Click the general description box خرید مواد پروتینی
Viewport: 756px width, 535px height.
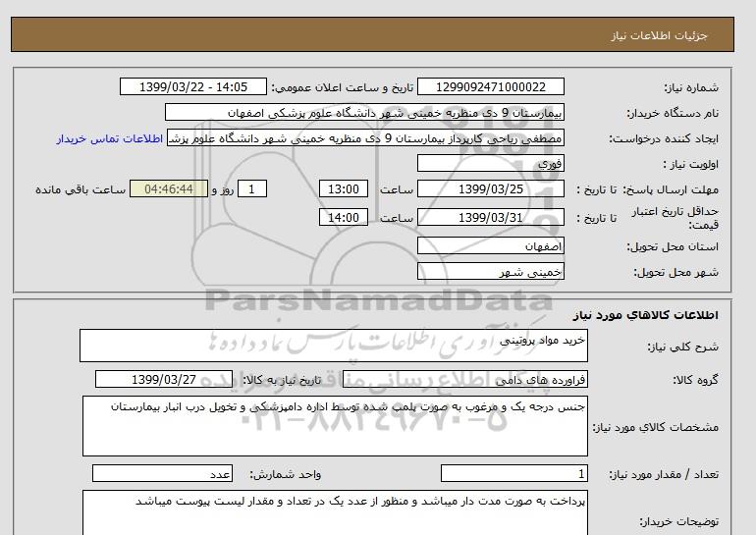tap(334, 346)
